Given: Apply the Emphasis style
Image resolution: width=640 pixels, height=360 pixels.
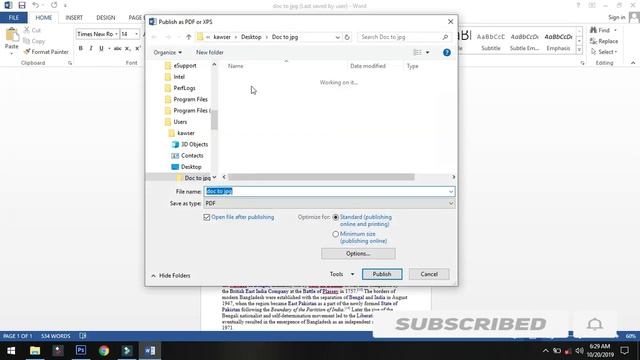Looking at the screenshot, I should click(558, 41).
